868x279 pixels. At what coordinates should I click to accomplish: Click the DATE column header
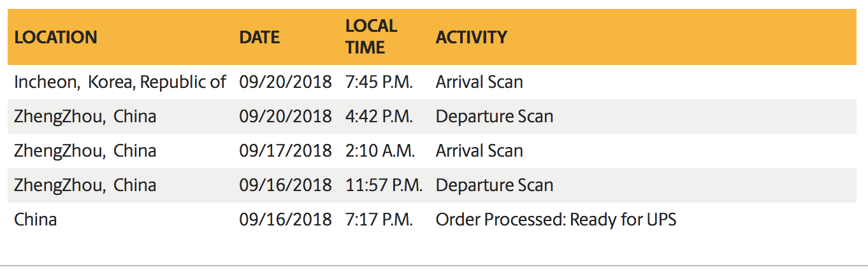259,38
